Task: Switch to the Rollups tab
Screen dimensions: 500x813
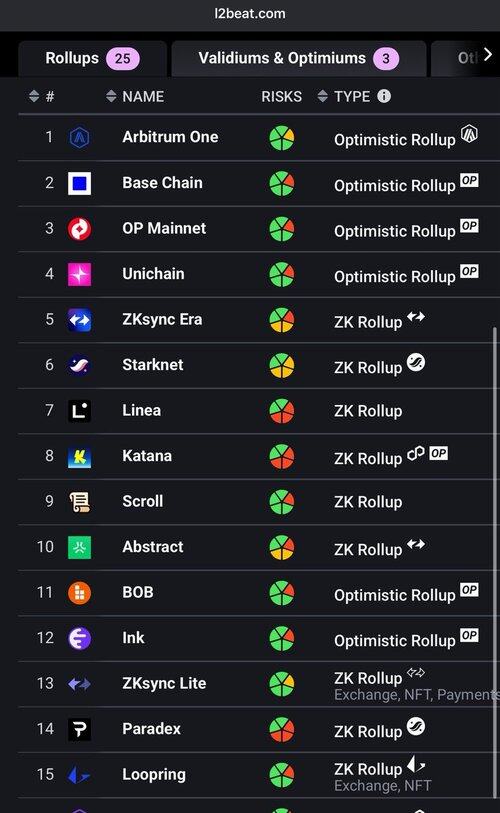Action: [92, 59]
